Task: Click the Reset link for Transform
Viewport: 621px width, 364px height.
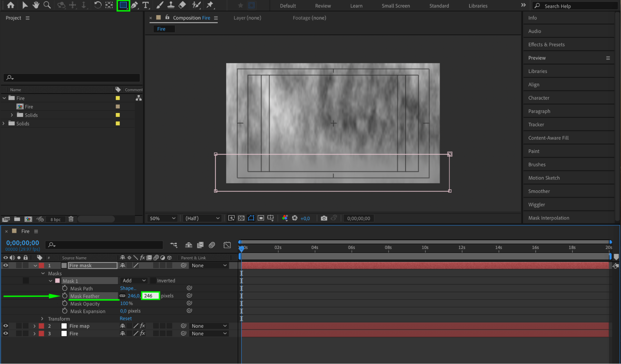Action: pos(126,318)
